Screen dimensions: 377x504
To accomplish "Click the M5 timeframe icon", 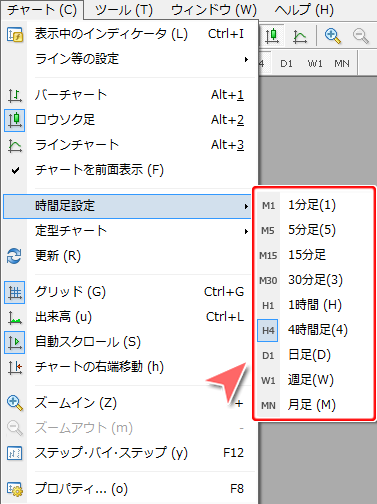I will [268, 231].
